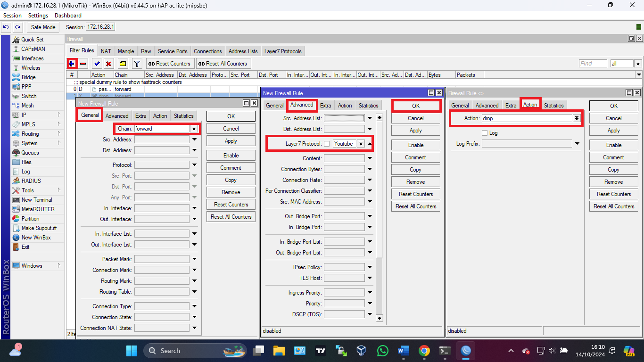The width and height of the screenshot is (644, 362).
Task: Expand the Protocol field arrow
Action: [194, 165]
